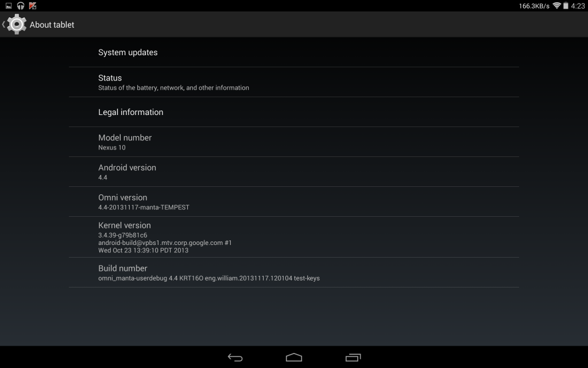
Task: Open Legal information
Action: (294, 112)
